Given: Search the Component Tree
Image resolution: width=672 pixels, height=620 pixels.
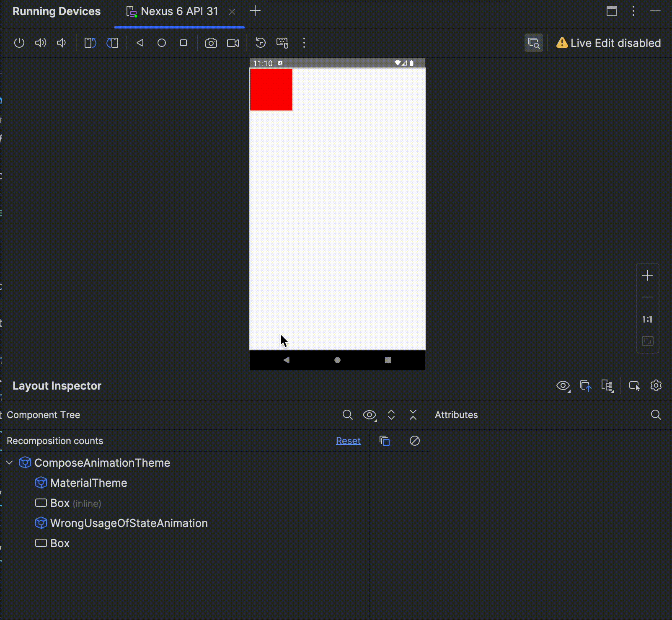Looking at the screenshot, I should coord(347,415).
